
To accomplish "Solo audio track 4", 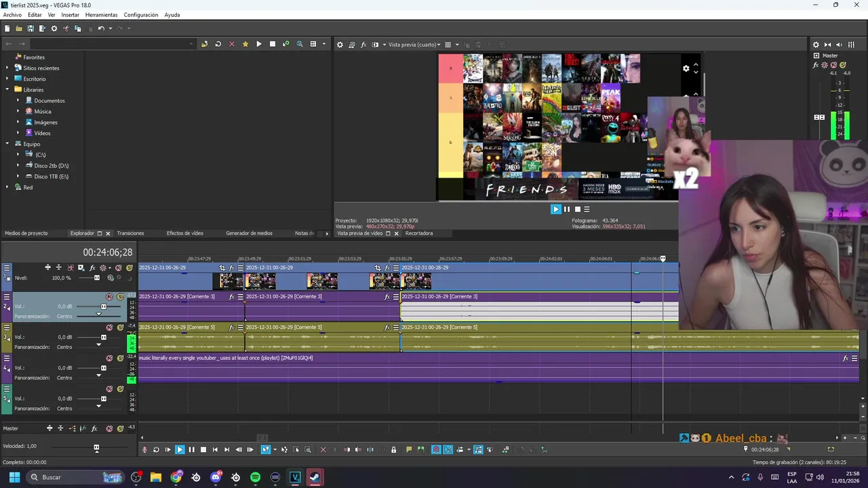I will (x=120, y=359).
